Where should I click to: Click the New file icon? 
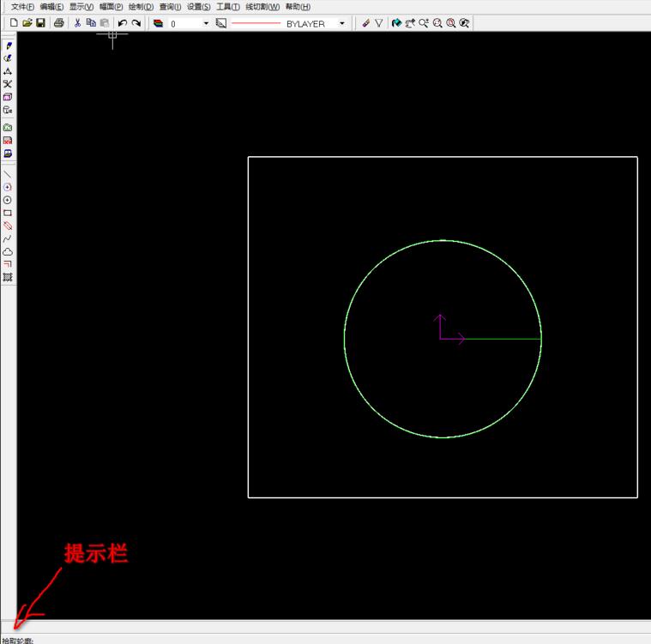[x=14, y=23]
